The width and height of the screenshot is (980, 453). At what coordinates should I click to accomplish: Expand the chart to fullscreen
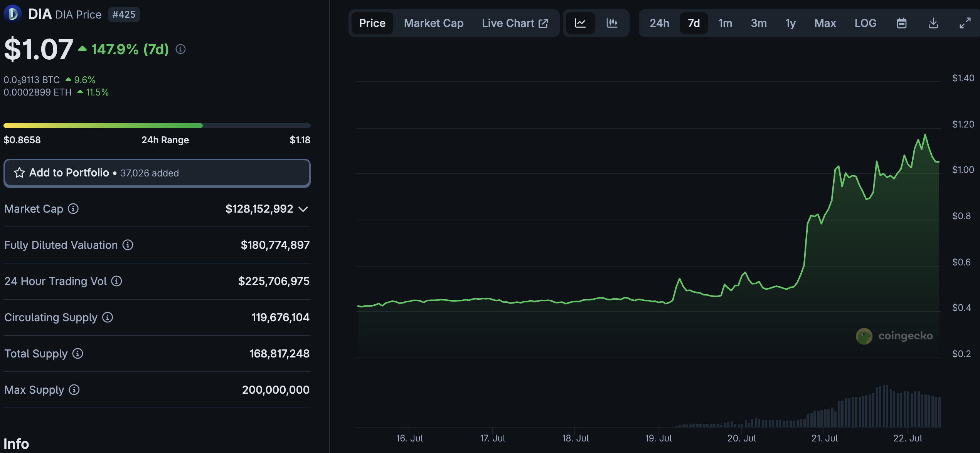[965, 23]
